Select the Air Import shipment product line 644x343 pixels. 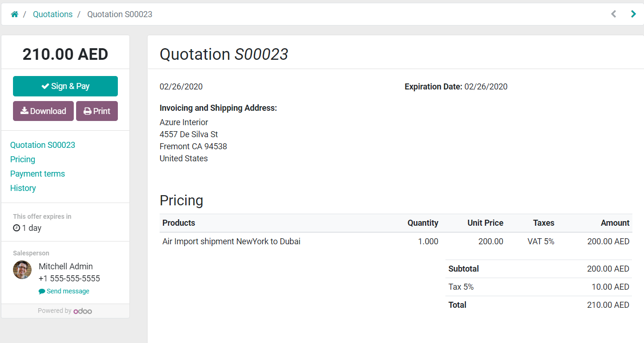coord(232,241)
